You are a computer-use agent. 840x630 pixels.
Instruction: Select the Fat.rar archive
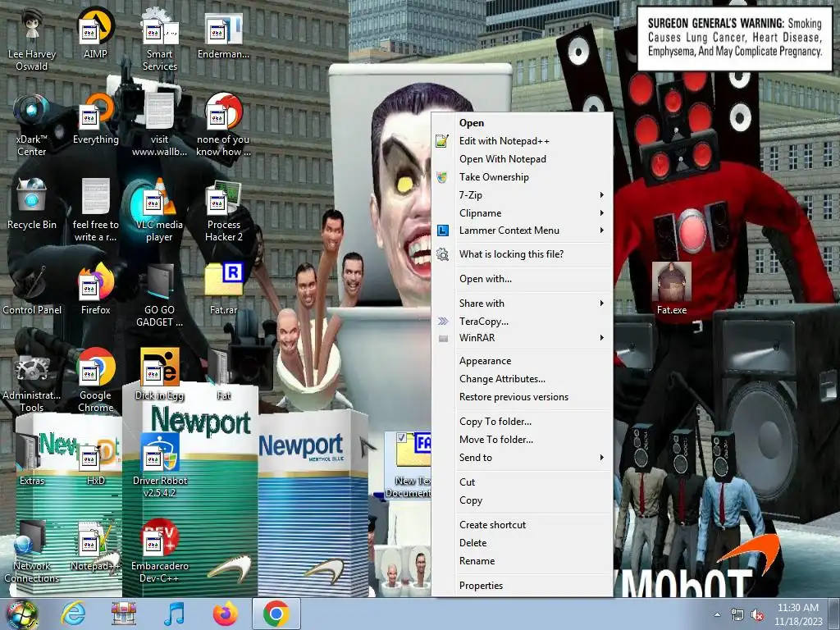point(223,290)
